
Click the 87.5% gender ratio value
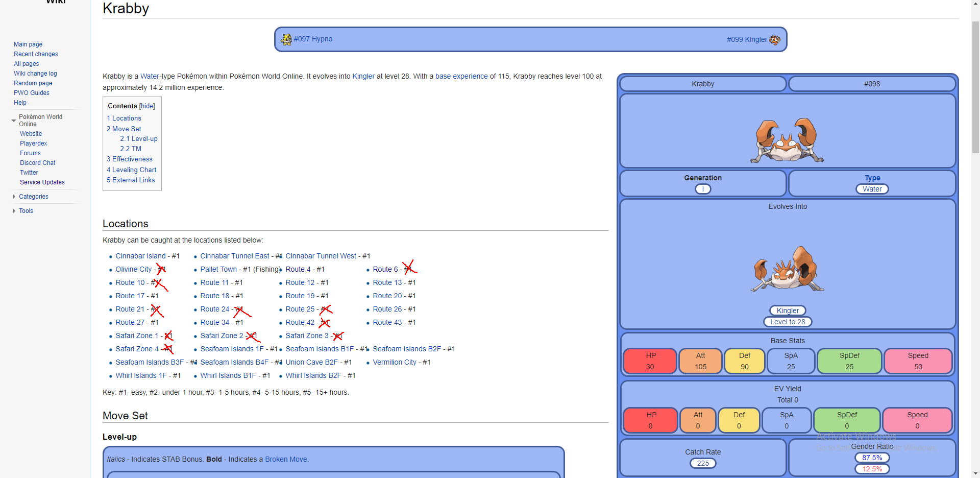tap(872, 458)
